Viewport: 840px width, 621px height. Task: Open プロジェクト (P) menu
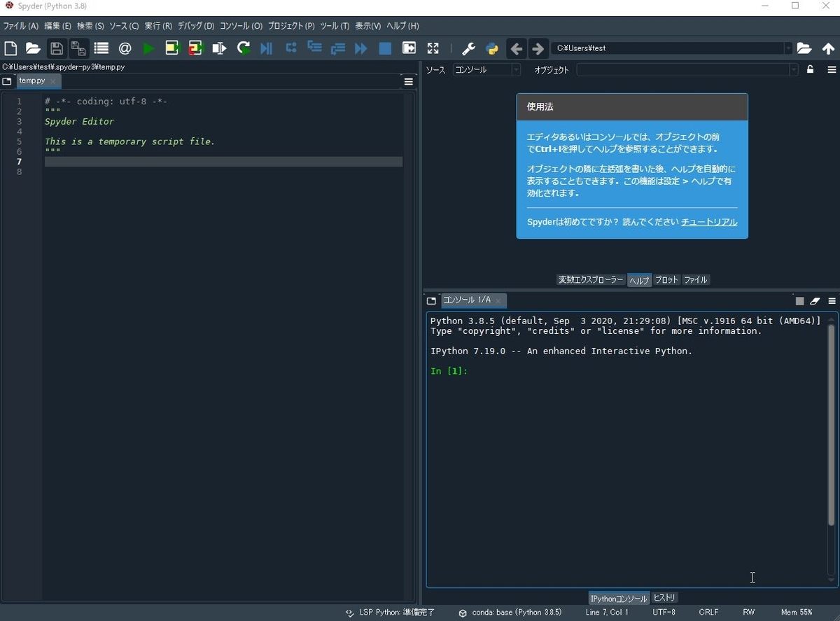291,26
